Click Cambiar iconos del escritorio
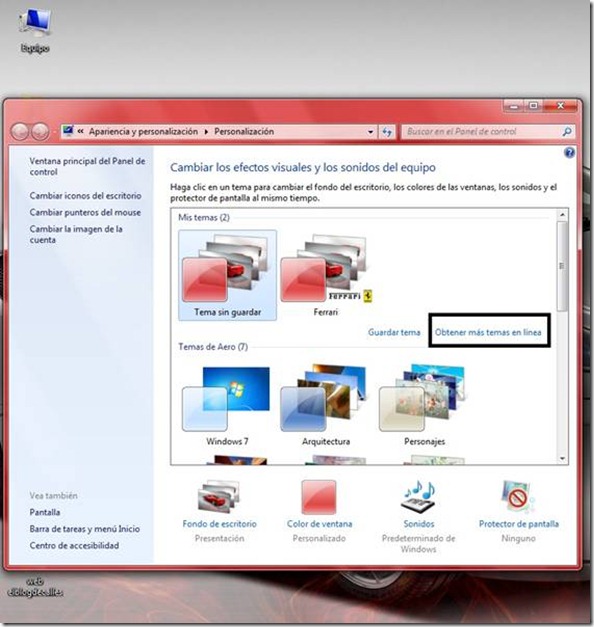Image resolution: width=594 pixels, height=627 pixels. click(85, 196)
